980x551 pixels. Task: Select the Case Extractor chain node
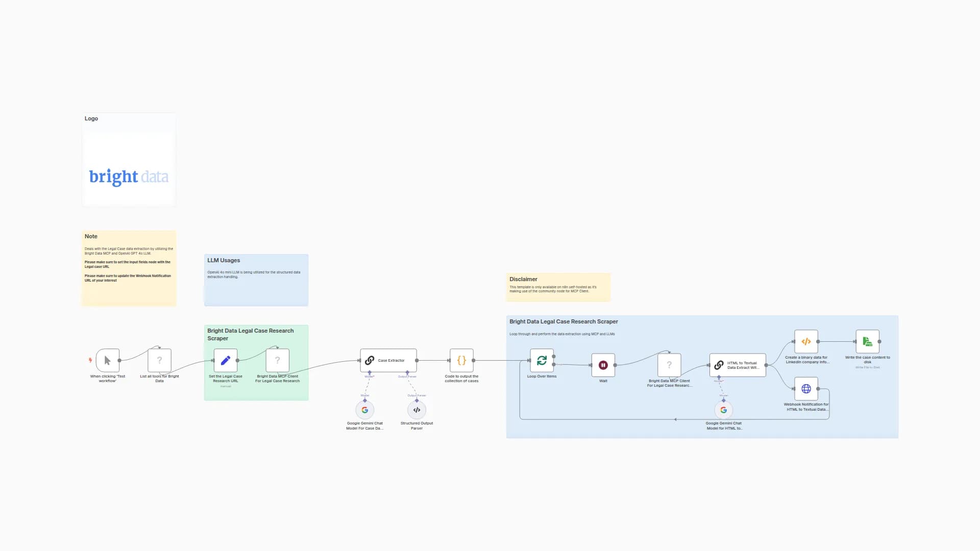388,360
